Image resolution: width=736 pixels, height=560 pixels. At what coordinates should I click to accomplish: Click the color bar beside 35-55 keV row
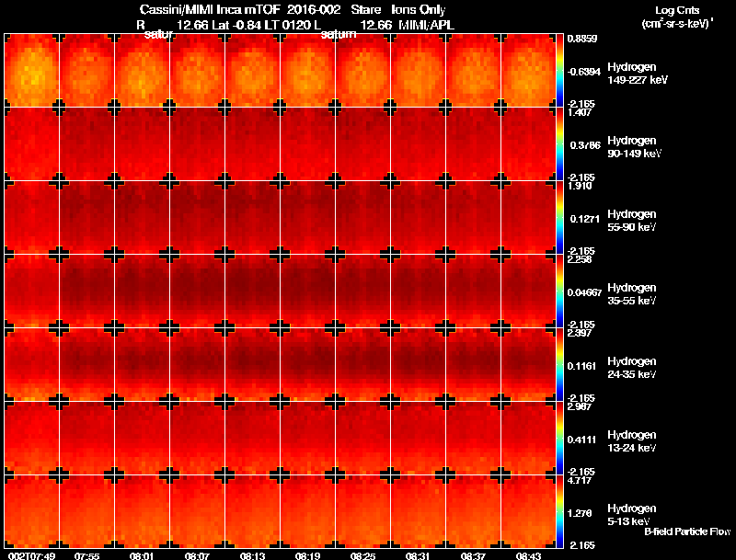[559, 291]
